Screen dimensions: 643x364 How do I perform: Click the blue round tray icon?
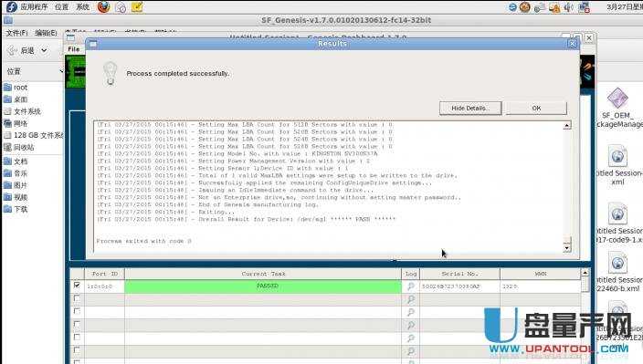512,7
